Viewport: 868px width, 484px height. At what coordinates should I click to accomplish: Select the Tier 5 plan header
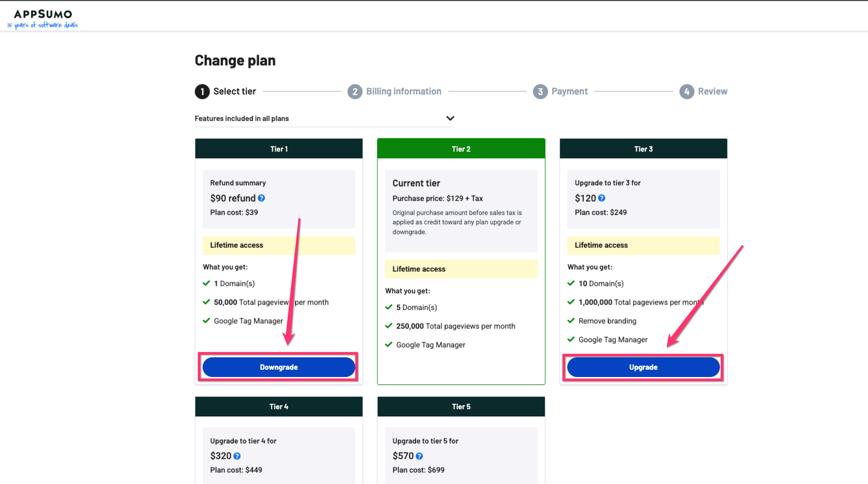(461, 407)
